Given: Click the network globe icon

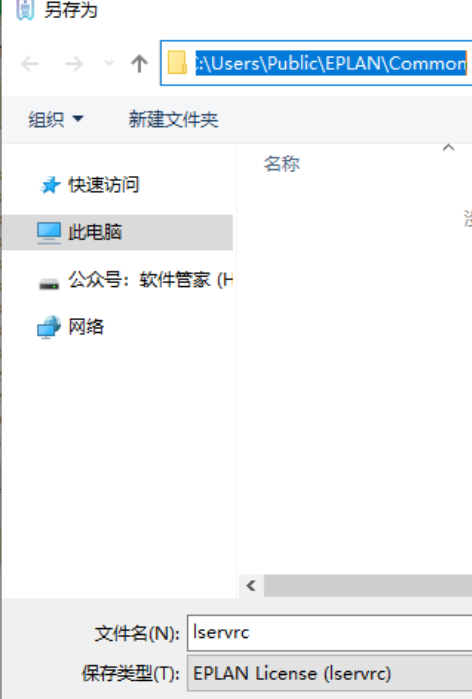Looking at the screenshot, I should (49, 327).
